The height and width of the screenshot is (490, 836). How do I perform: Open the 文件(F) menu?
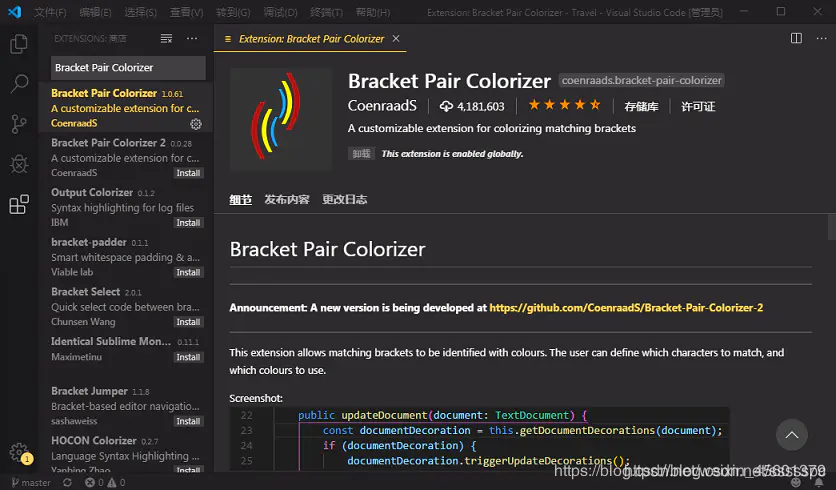click(50, 12)
